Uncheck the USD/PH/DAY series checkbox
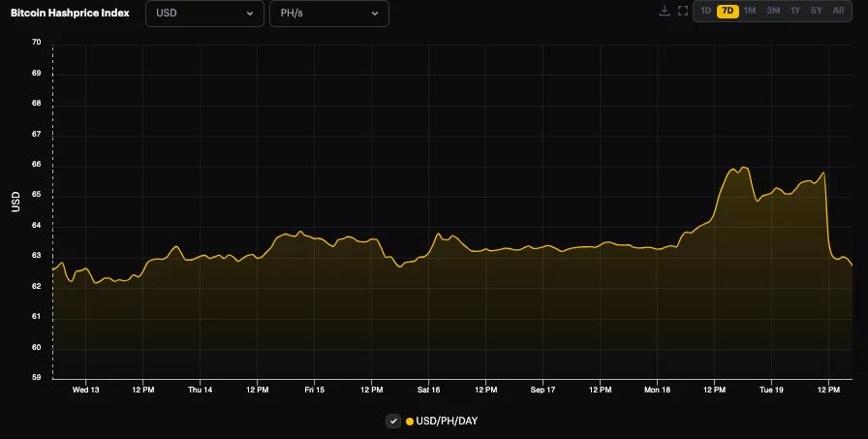 click(x=392, y=421)
